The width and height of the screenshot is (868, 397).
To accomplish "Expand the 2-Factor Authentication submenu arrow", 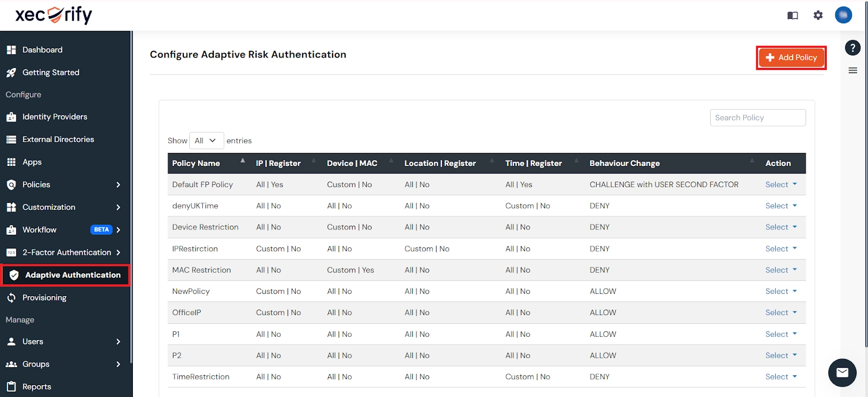I will coord(118,253).
